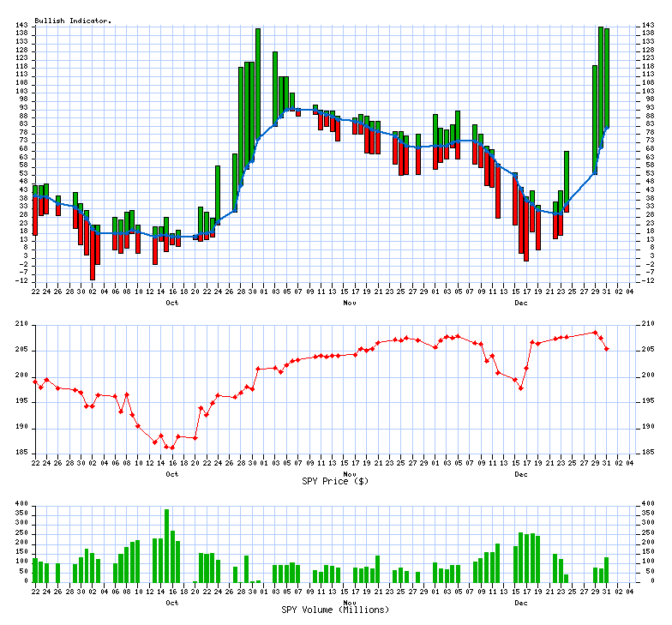Click the first red price marker on the left
This screenshot has height=625, width=672.
(35, 382)
